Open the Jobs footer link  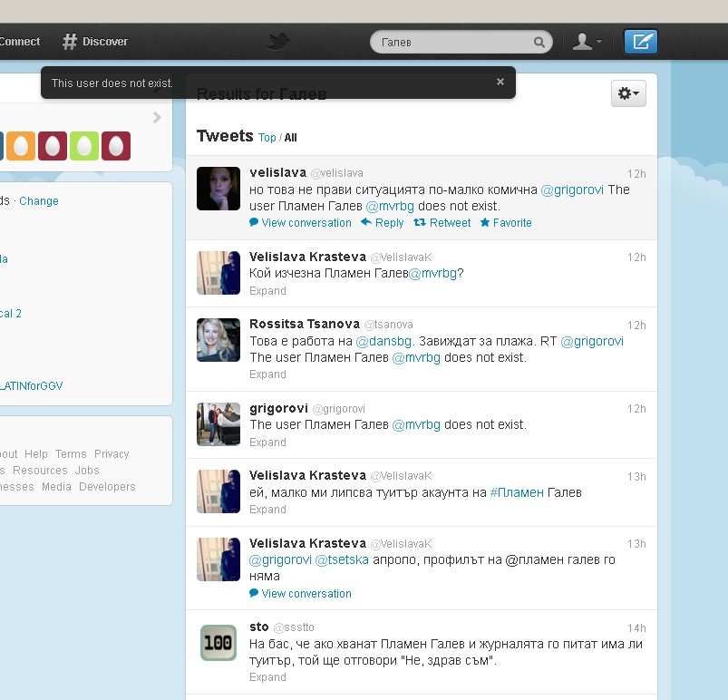click(x=87, y=470)
